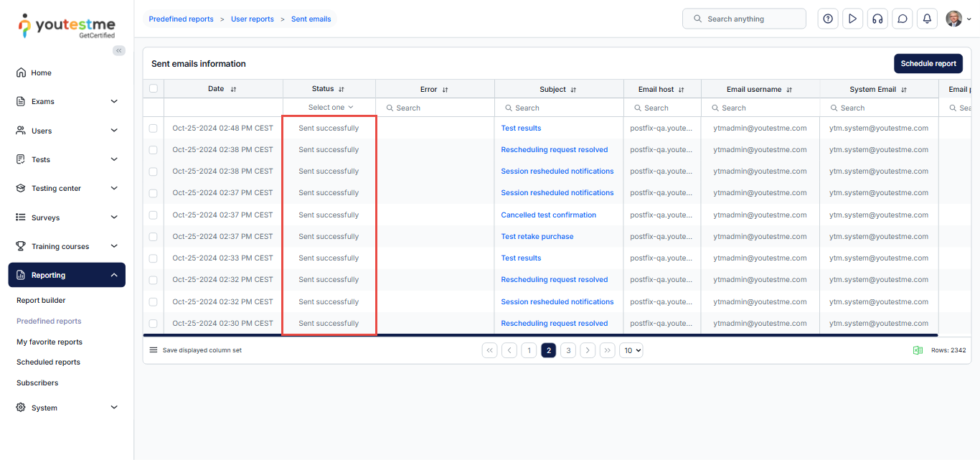Image resolution: width=980 pixels, height=460 pixels.
Task: Tick the select-all checkbox in header
Action: coord(153,89)
